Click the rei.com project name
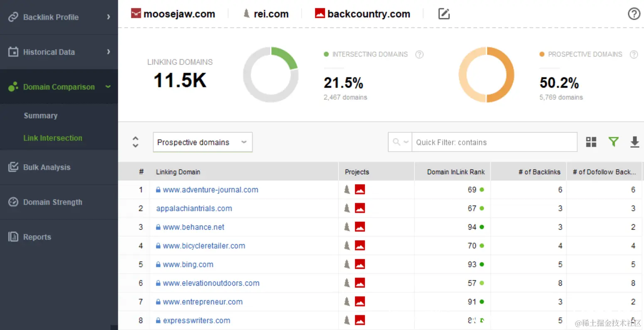 coord(271,14)
